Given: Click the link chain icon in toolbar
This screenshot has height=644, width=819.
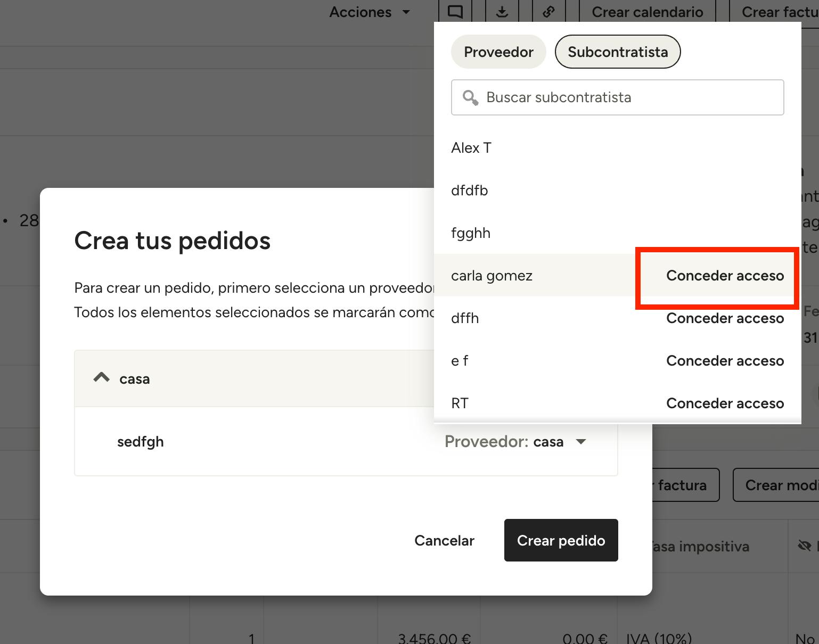Looking at the screenshot, I should 548,12.
